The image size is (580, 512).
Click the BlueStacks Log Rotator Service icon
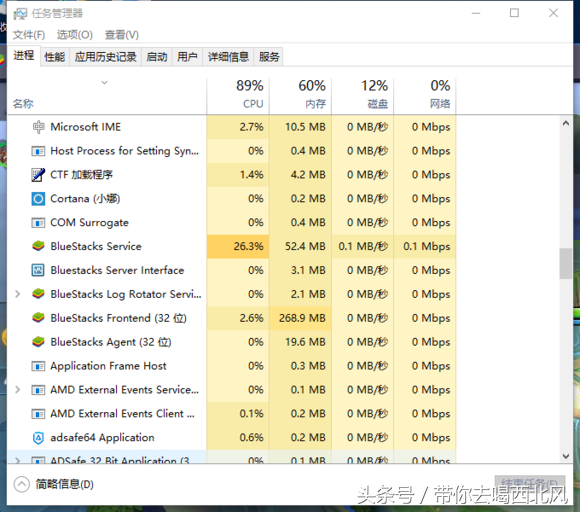click(x=38, y=294)
